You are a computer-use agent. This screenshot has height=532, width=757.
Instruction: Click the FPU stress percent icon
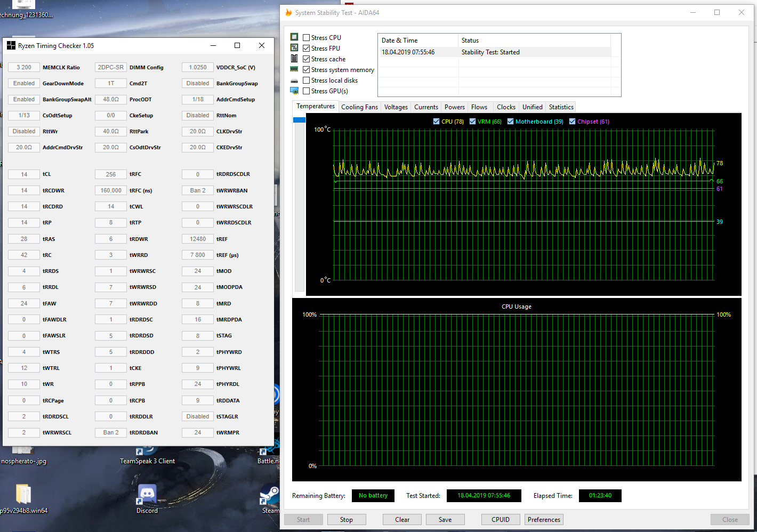[x=294, y=48]
